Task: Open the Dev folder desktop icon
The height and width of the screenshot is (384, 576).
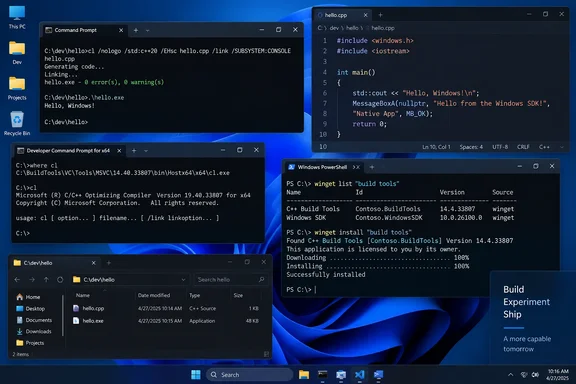Action: click(17, 53)
